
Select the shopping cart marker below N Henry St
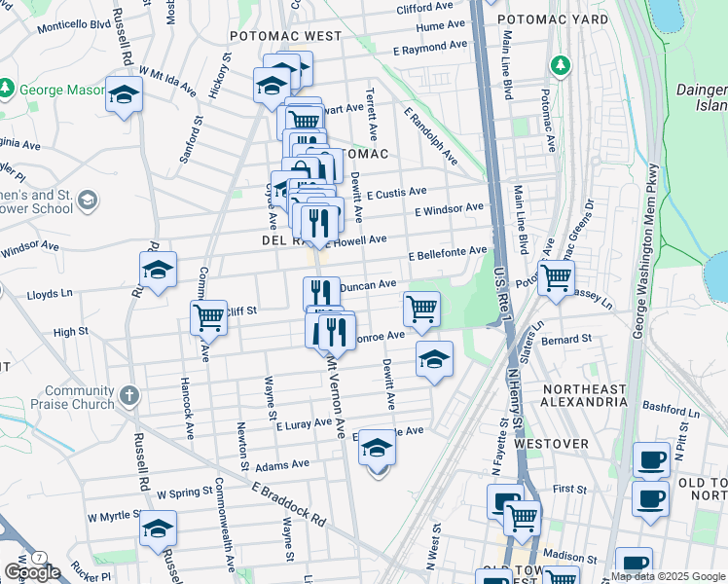522,519
